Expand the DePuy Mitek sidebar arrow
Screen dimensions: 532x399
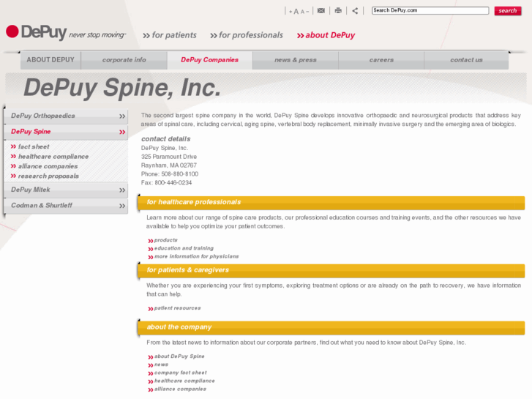point(122,190)
